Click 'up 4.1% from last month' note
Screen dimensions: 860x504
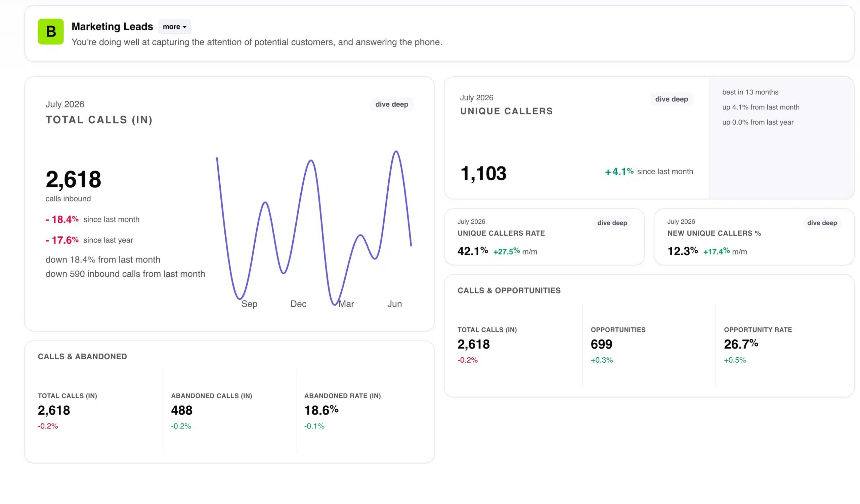(x=761, y=107)
